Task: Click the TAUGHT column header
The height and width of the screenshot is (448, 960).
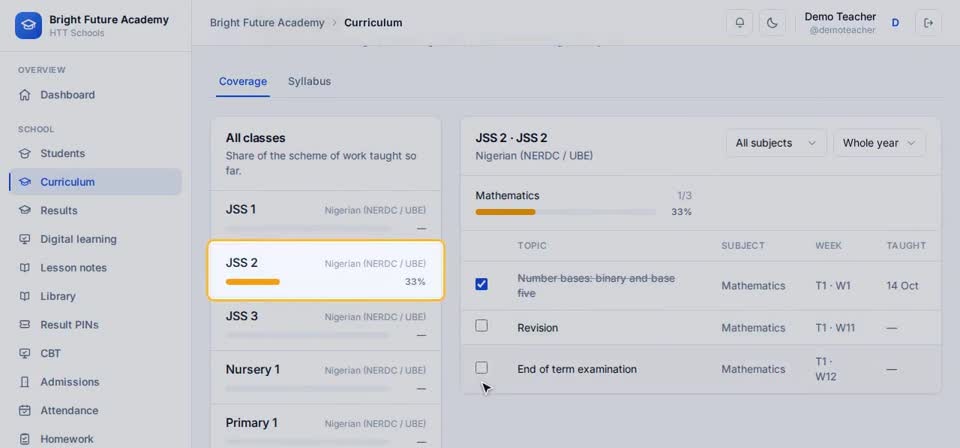Action: (x=906, y=245)
